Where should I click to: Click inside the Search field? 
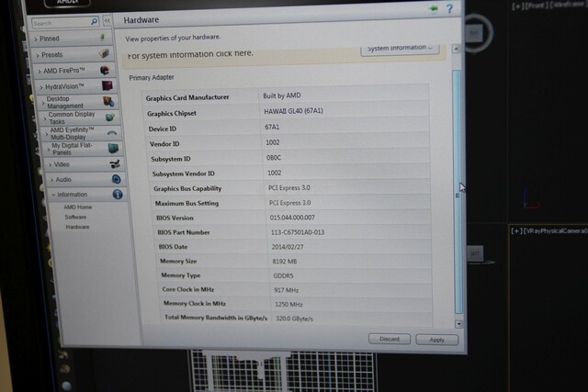(61, 23)
